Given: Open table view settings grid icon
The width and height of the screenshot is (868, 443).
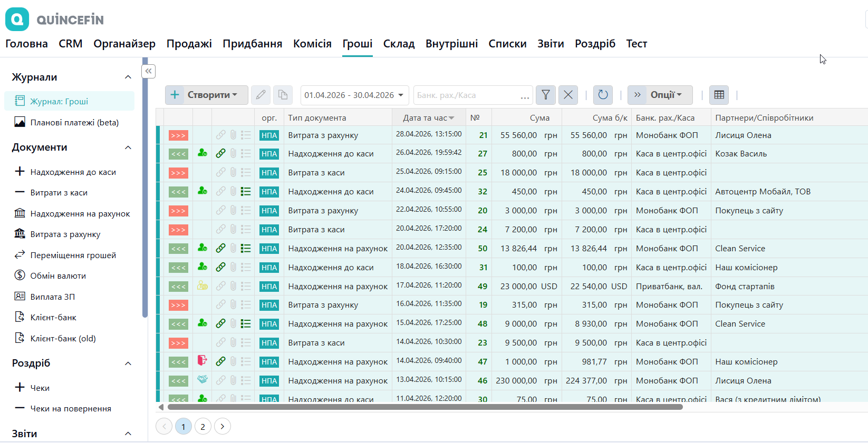Looking at the screenshot, I should tap(719, 95).
